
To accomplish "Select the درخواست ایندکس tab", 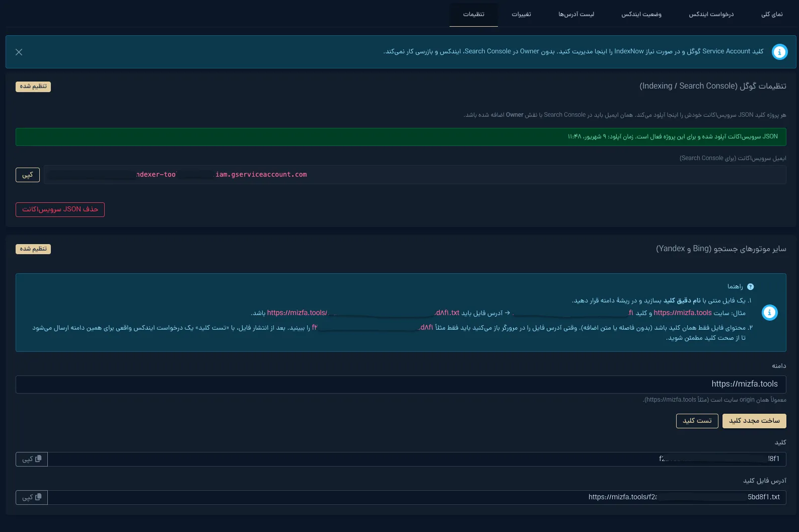I will [x=711, y=14].
